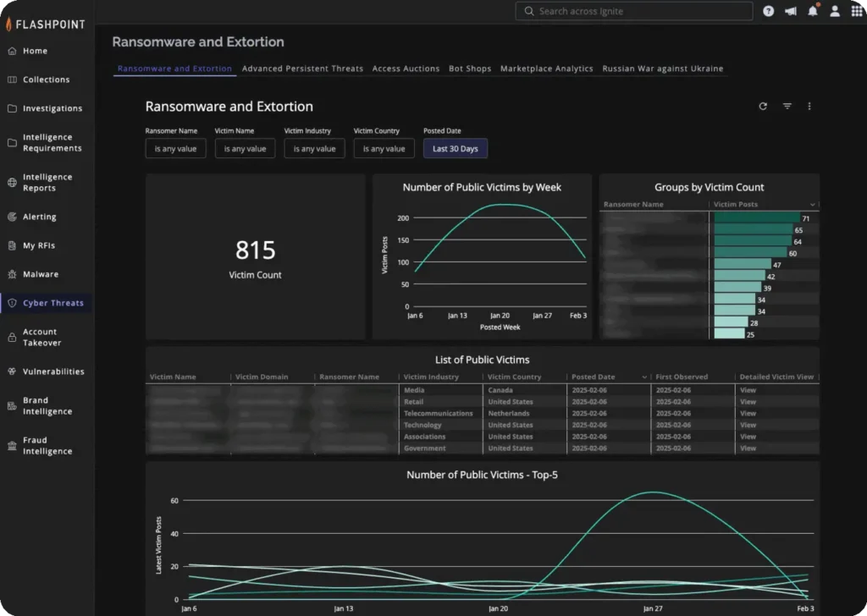Focus the Search across Ignite field
Screen dimensions: 867x616
click(633, 11)
